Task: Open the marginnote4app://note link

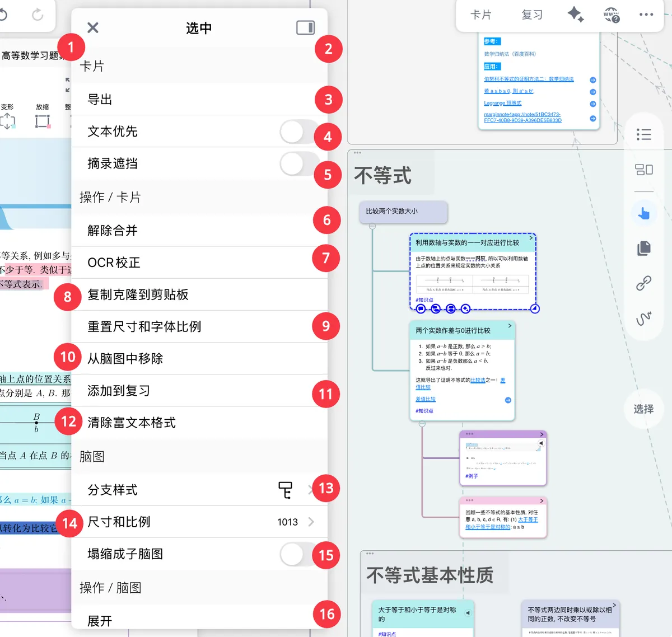Action: (522, 117)
